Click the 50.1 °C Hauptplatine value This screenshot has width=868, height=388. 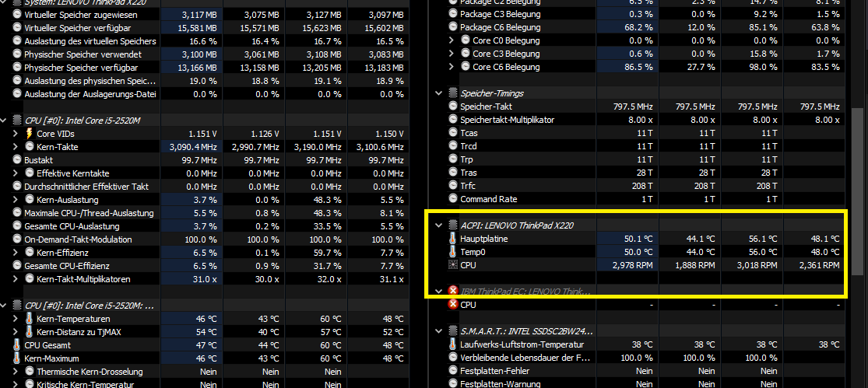(639, 239)
